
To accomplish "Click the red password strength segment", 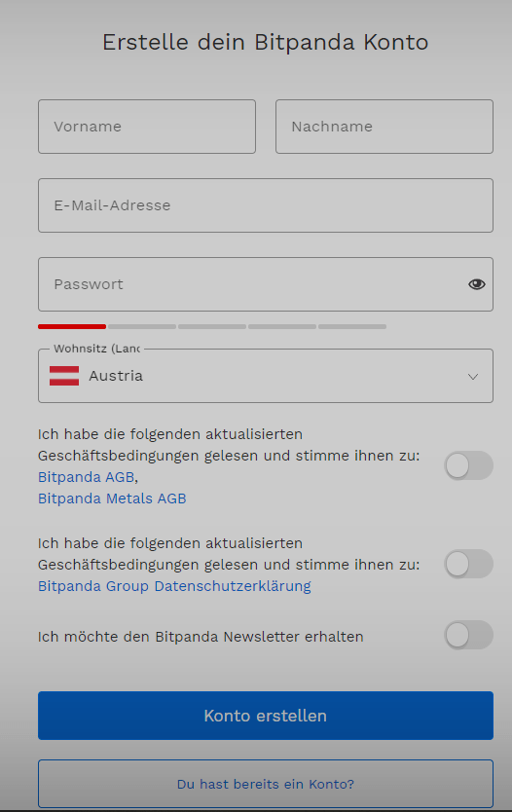I will pyautogui.click(x=72, y=326).
